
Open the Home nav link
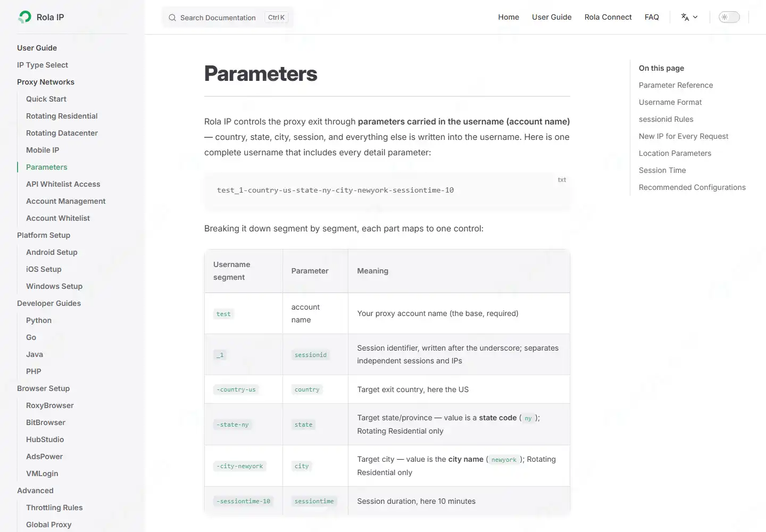509,17
